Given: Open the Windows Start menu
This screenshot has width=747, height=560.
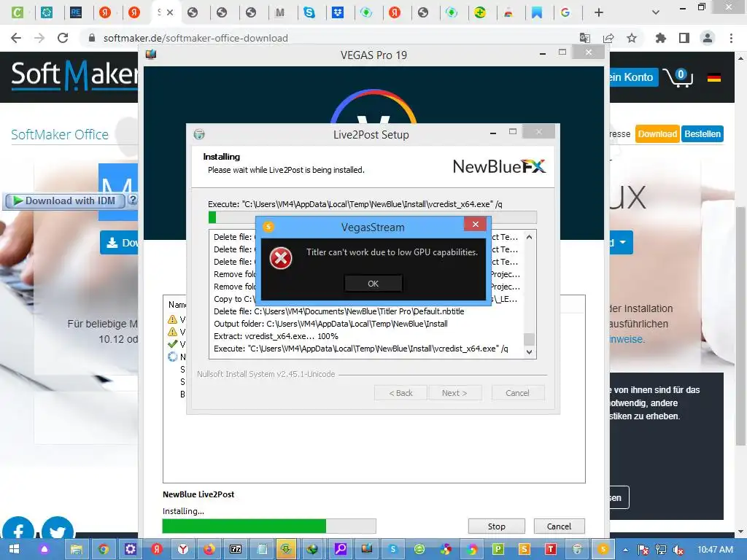Looking at the screenshot, I should tap(15, 549).
